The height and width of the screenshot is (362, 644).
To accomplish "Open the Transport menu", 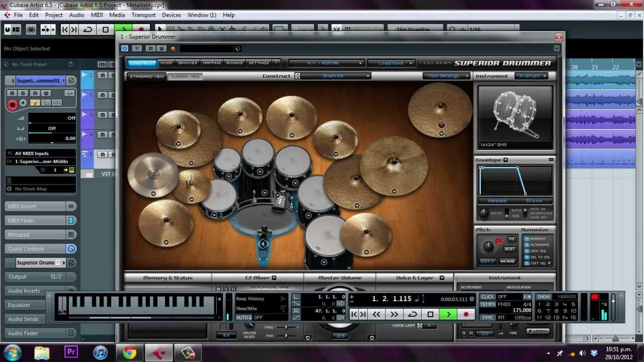I will [x=143, y=15].
